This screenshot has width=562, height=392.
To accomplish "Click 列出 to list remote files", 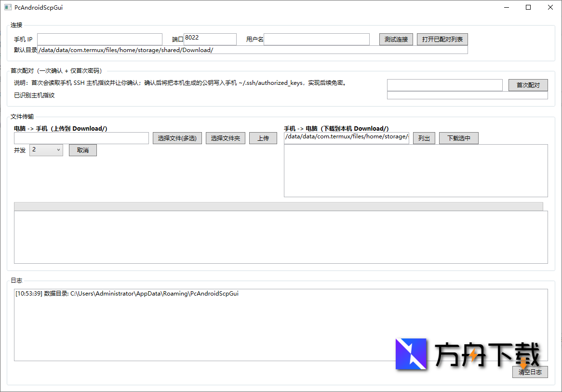I will (x=424, y=138).
